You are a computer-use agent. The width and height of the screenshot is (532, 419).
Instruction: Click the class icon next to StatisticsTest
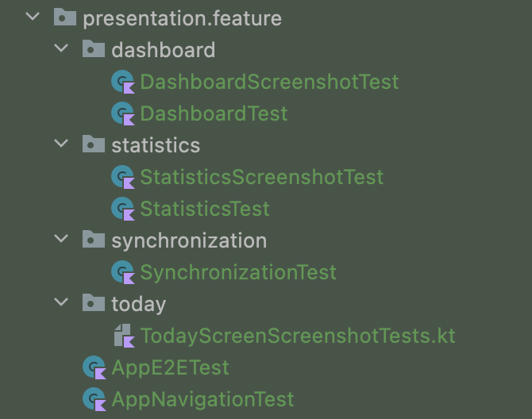[123, 209]
